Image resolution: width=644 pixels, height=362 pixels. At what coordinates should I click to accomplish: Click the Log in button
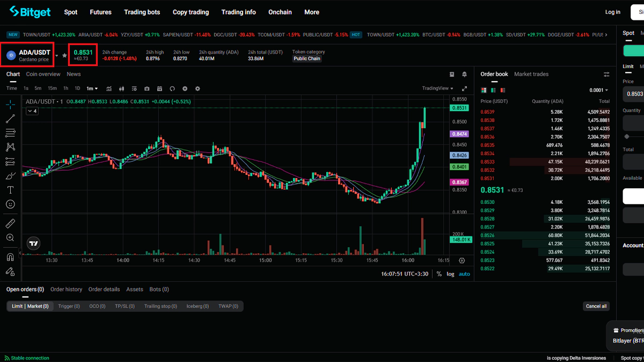[x=612, y=12]
